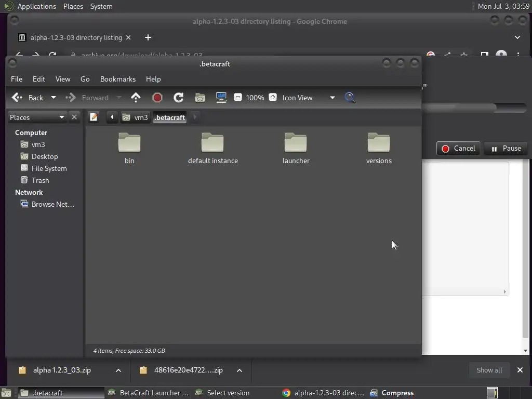This screenshot has height=399, width=532.
Task: Open the Back history dropdown arrow
Action: point(54,98)
